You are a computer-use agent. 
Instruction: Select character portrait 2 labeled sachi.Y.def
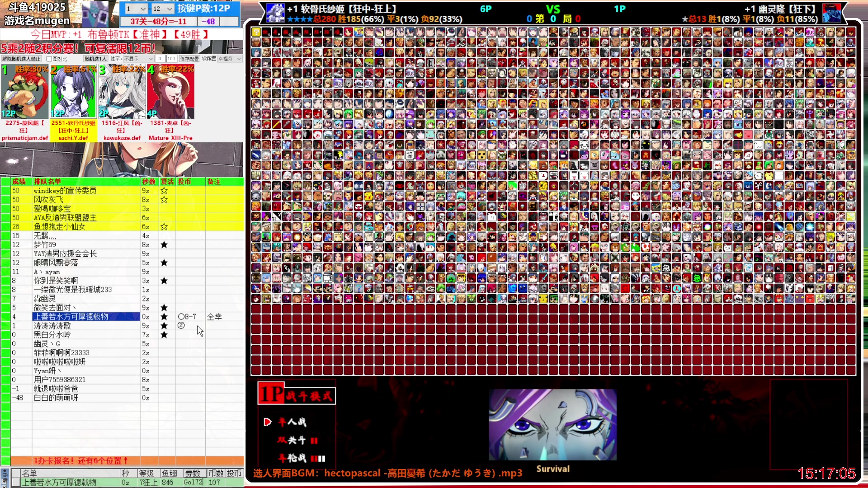[x=73, y=92]
